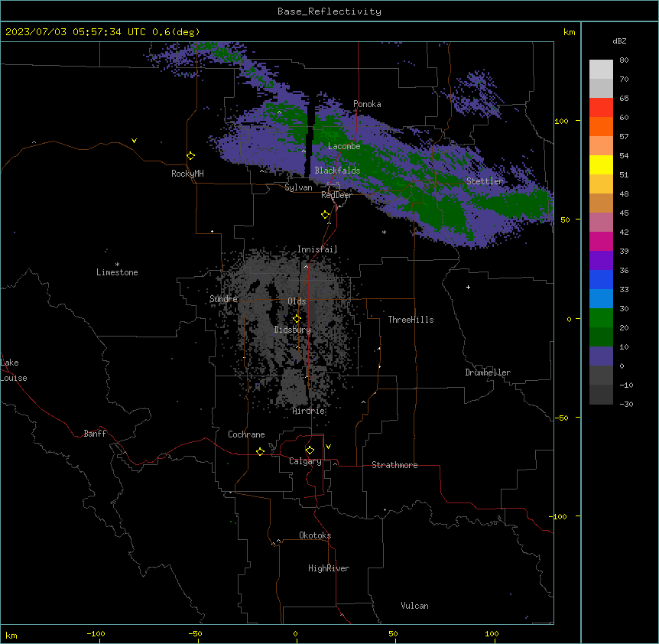
Task: Click the Sundre city label
Action: tap(223, 299)
